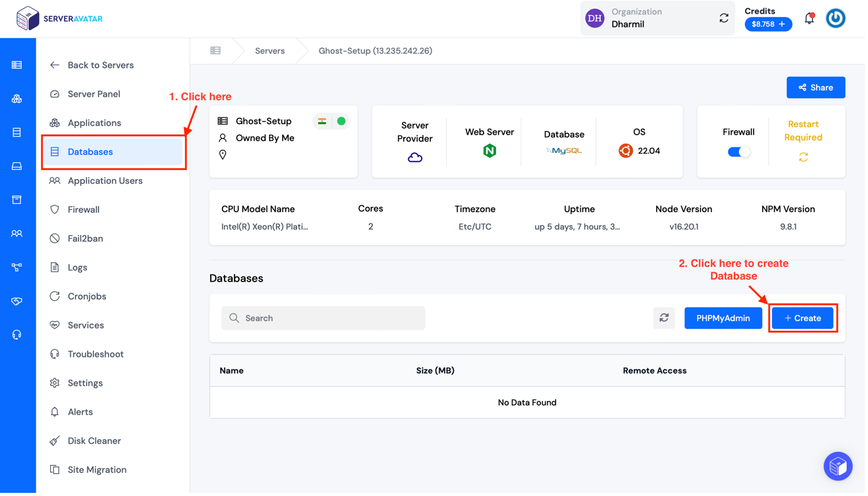The width and height of the screenshot is (868, 496).
Task: Click the Nginx web server icon
Action: (491, 151)
